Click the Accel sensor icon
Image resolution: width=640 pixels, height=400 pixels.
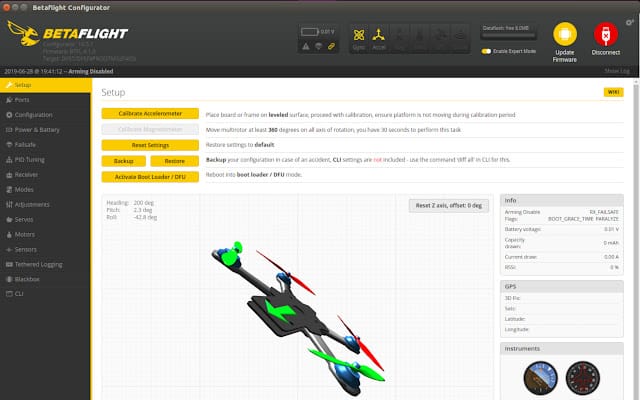[x=378, y=36]
